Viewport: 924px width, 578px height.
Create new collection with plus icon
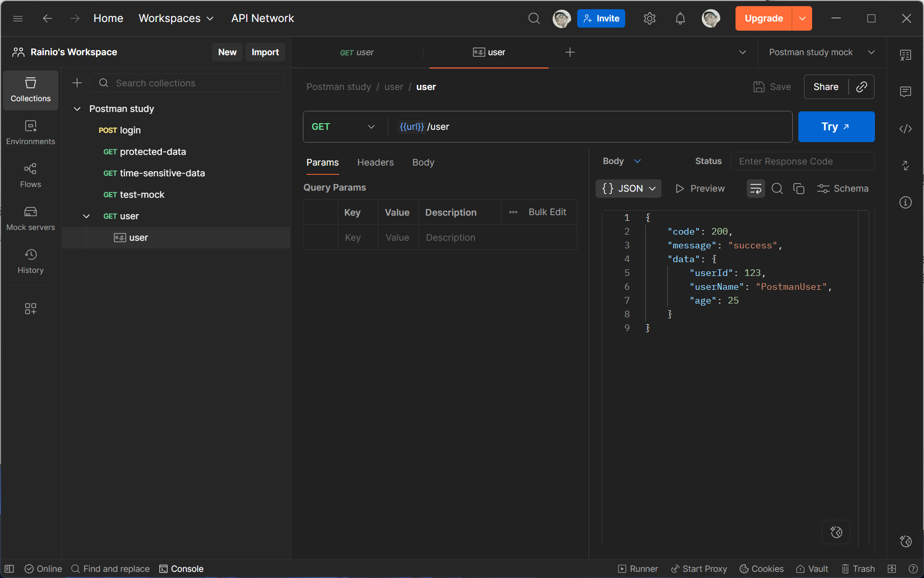pyautogui.click(x=77, y=83)
